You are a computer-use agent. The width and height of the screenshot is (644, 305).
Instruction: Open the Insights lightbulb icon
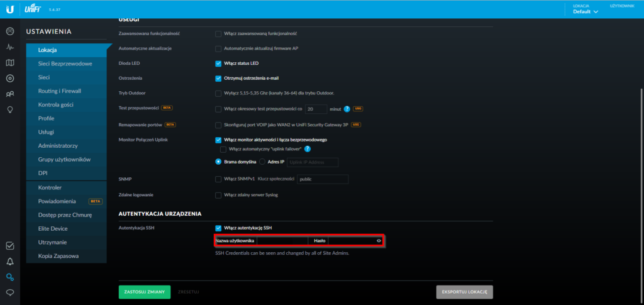(10, 109)
